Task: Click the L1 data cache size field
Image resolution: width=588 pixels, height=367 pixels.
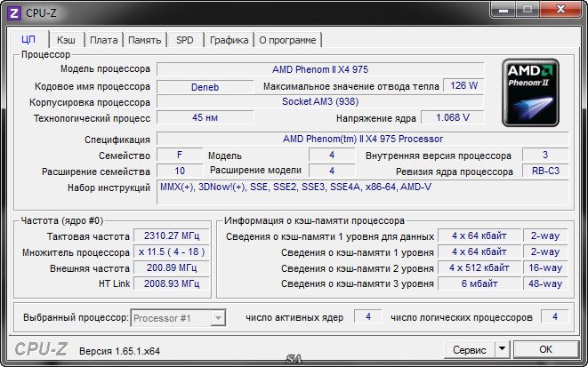Action: 479,236
